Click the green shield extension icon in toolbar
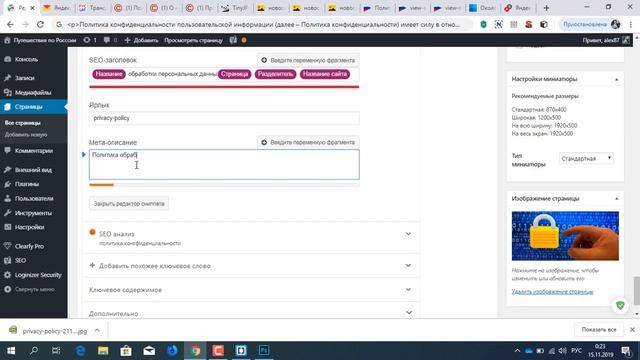This screenshot has height=360, width=640. coord(483,24)
